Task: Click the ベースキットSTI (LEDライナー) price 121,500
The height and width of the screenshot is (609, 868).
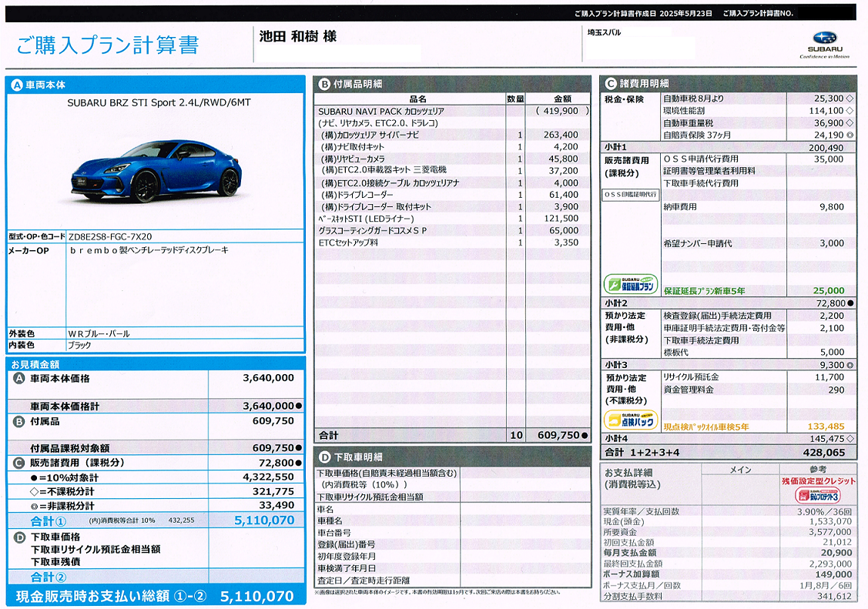Action: pos(561,219)
